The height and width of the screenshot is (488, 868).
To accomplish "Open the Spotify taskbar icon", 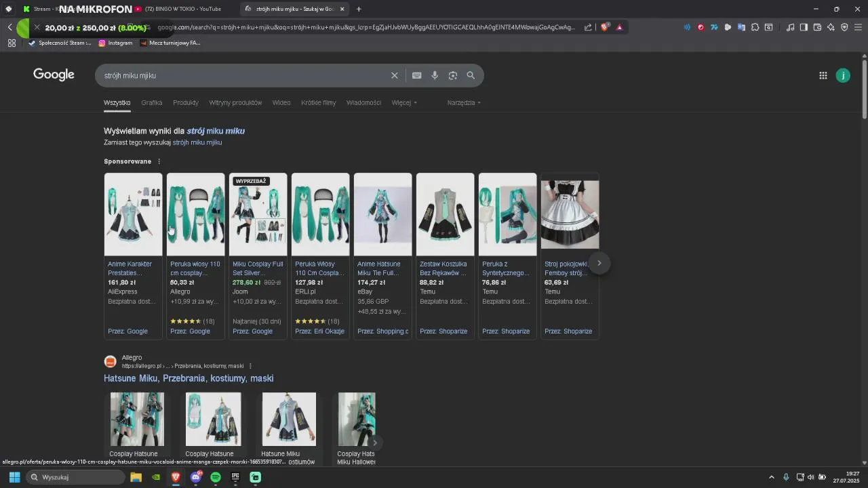I will 216,477.
